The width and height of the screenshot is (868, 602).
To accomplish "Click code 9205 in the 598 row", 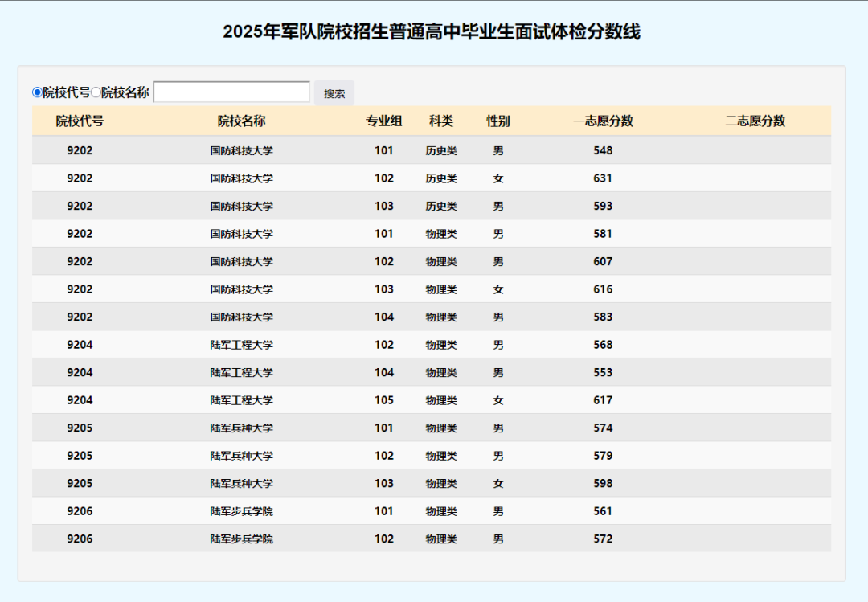I will [80, 483].
